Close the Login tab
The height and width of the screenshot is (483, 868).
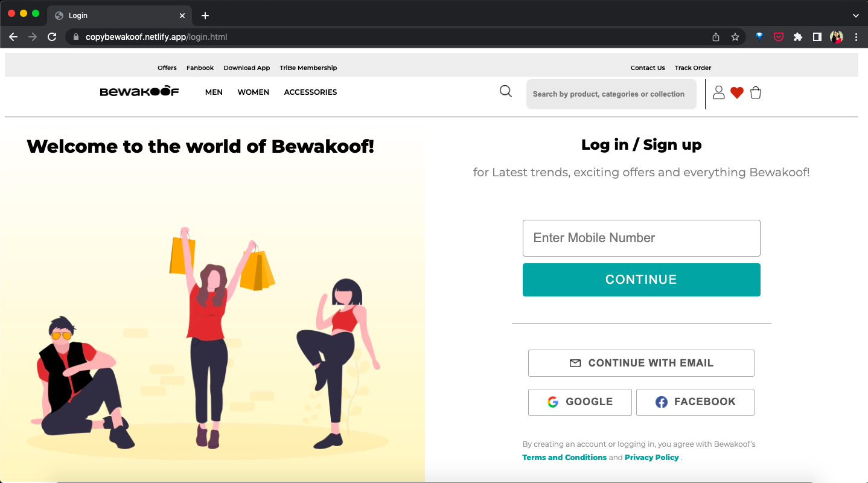[x=182, y=16]
